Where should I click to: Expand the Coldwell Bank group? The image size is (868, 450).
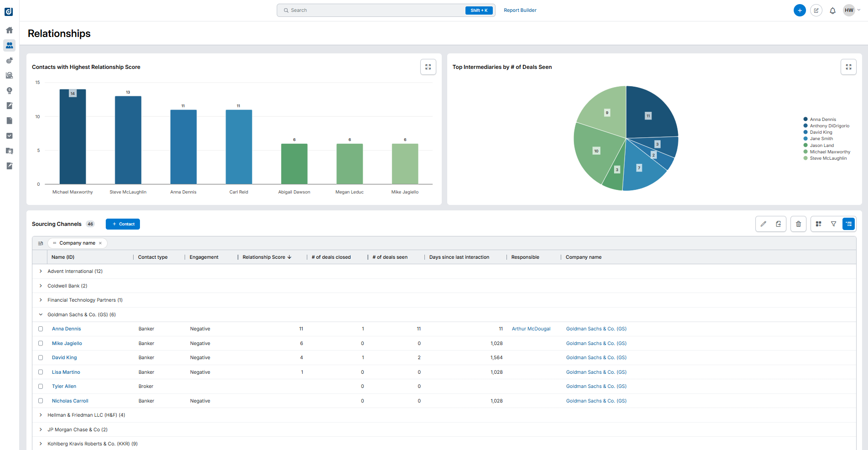point(41,286)
